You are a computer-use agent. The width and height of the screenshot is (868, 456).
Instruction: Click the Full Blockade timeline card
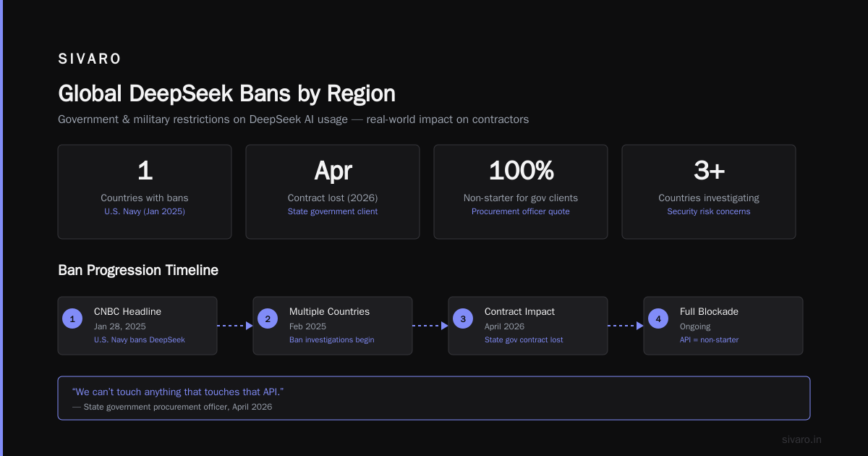pyautogui.click(x=723, y=326)
